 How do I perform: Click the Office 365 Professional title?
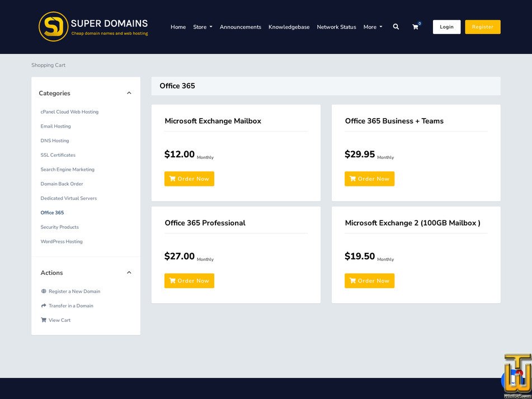point(205,223)
